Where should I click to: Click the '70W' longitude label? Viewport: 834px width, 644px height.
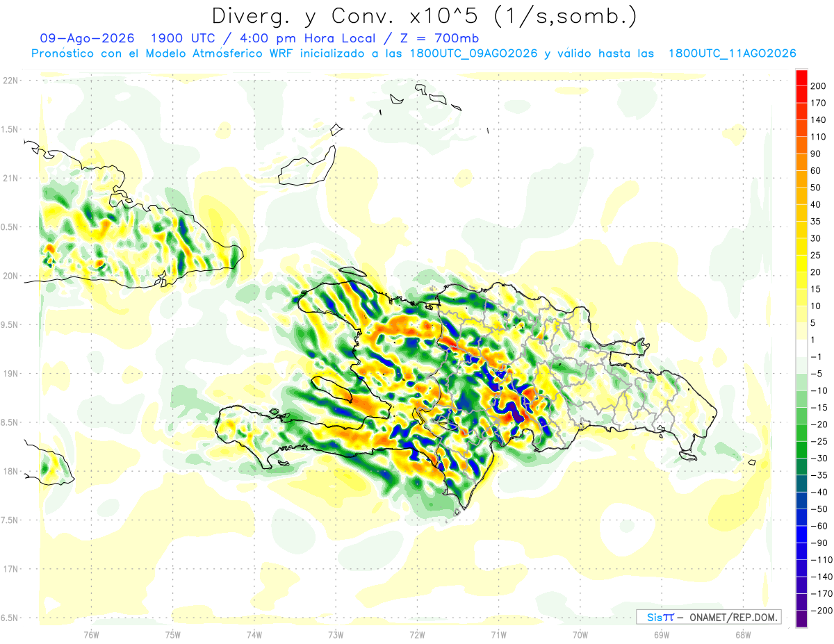pyautogui.click(x=580, y=634)
